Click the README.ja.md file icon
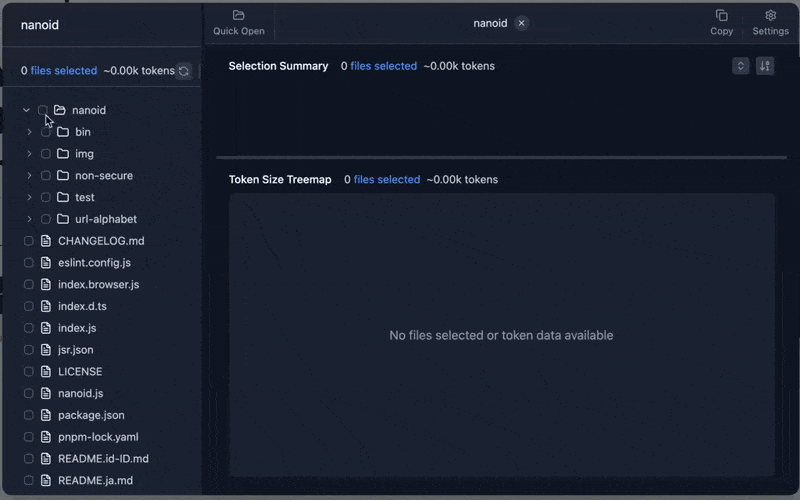Screen dimensions: 800x500 [46, 481]
